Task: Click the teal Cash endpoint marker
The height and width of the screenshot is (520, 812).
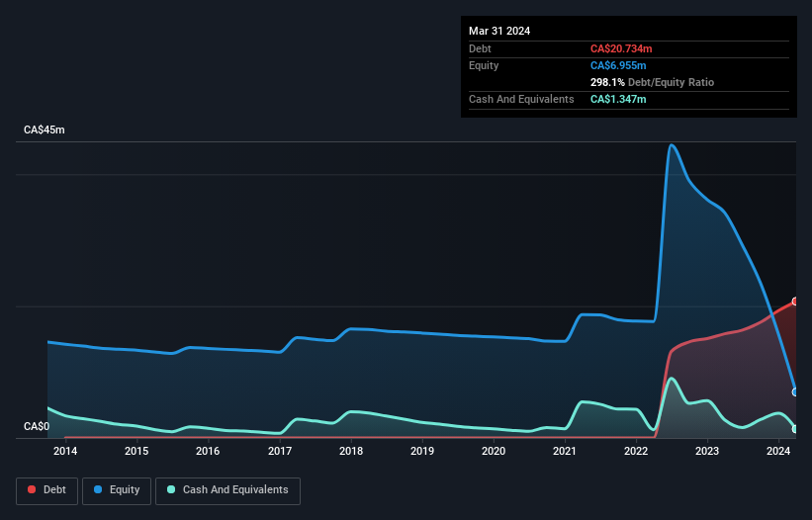Action: [795, 429]
